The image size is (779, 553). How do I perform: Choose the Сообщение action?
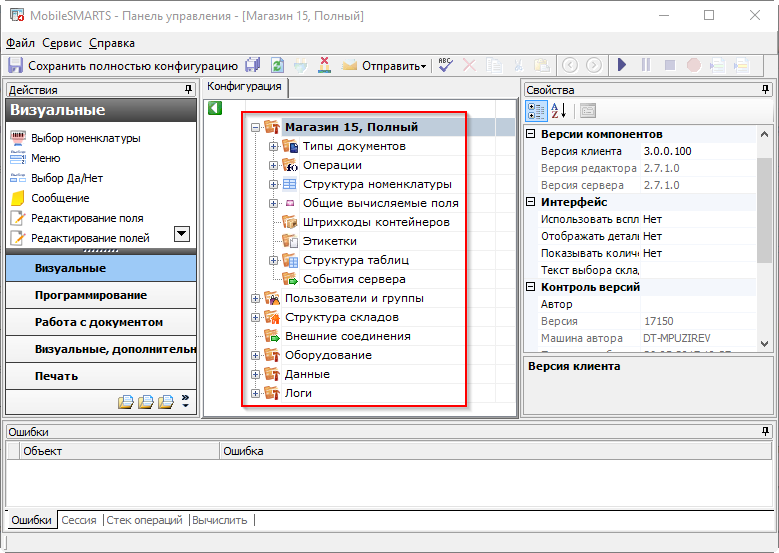pyautogui.click(x=60, y=198)
